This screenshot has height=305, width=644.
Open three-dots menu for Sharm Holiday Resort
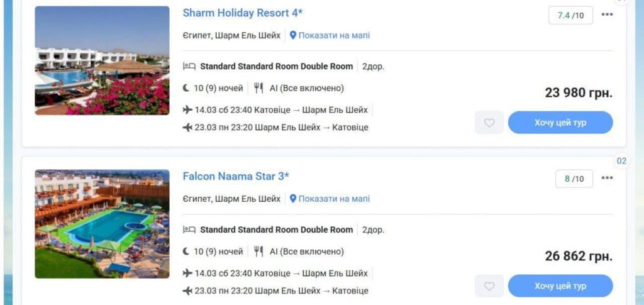607,14
